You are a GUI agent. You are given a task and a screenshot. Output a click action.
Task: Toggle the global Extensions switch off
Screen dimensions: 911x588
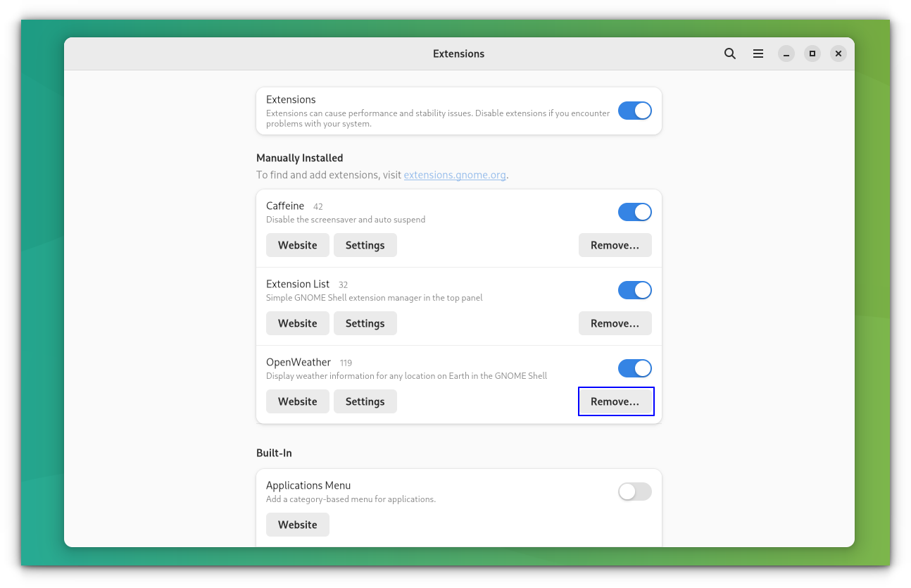[x=634, y=111]
